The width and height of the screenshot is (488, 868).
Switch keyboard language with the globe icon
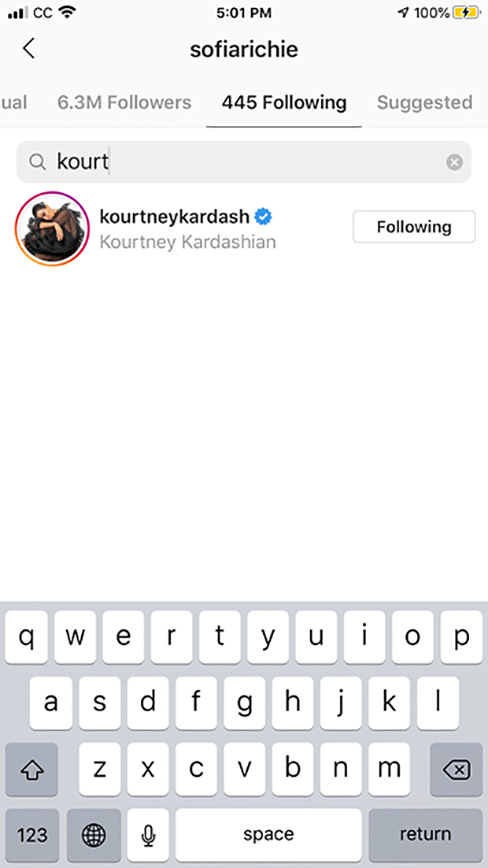(x=94, y=835)
